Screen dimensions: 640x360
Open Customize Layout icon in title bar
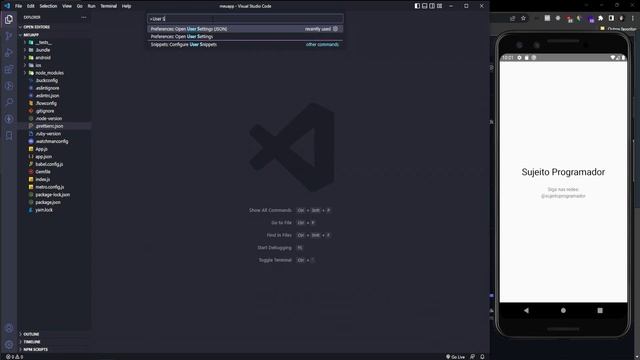(x=440, y=6)
